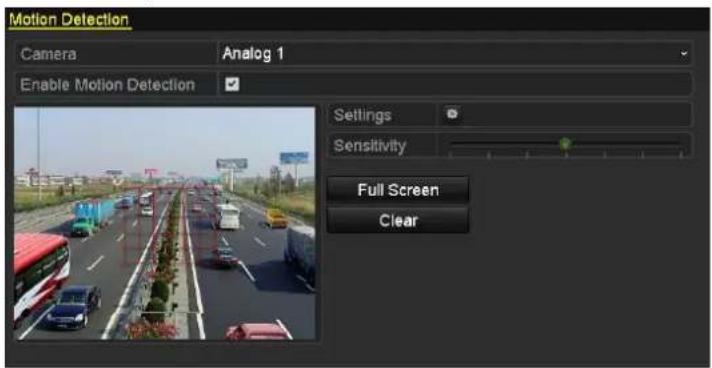Click the Enable Motion Detection label
This screenshot has height=368, width=712.
[108, 85]
